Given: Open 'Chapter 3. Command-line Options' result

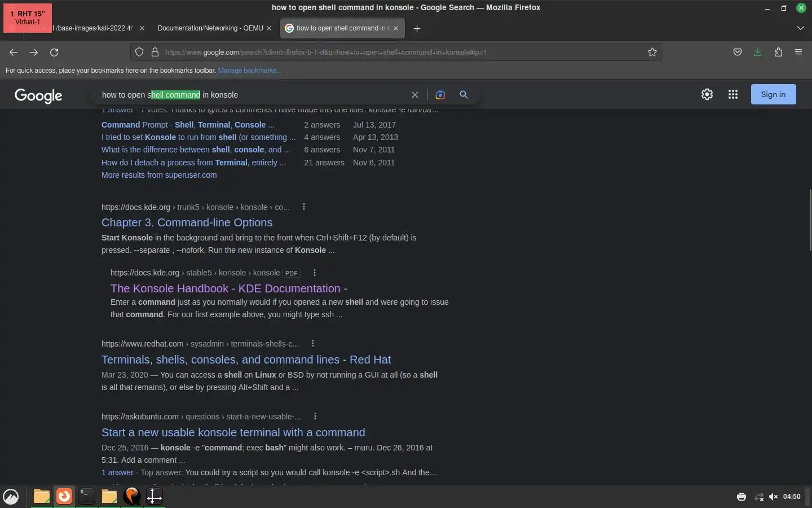Looking at the screenshot, I should pos(187,222).
